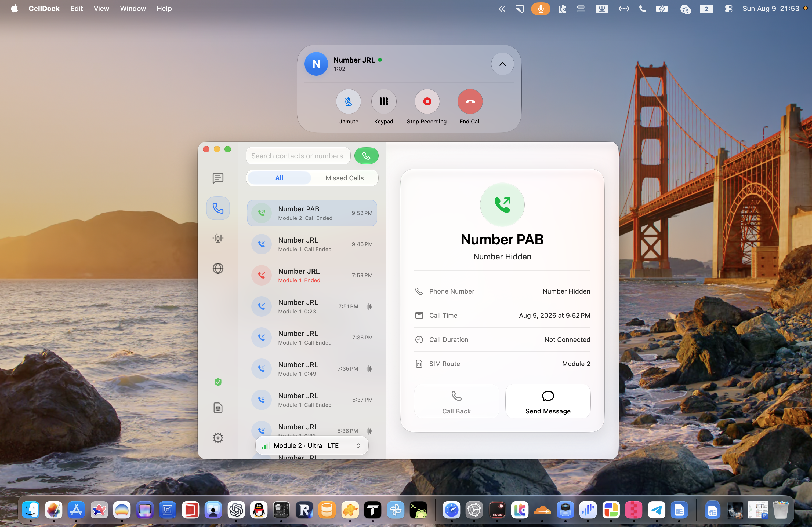The image size is (812, 527).
Task: Select Number JRL 7:36 PM call entry
Action: [312, 338]
